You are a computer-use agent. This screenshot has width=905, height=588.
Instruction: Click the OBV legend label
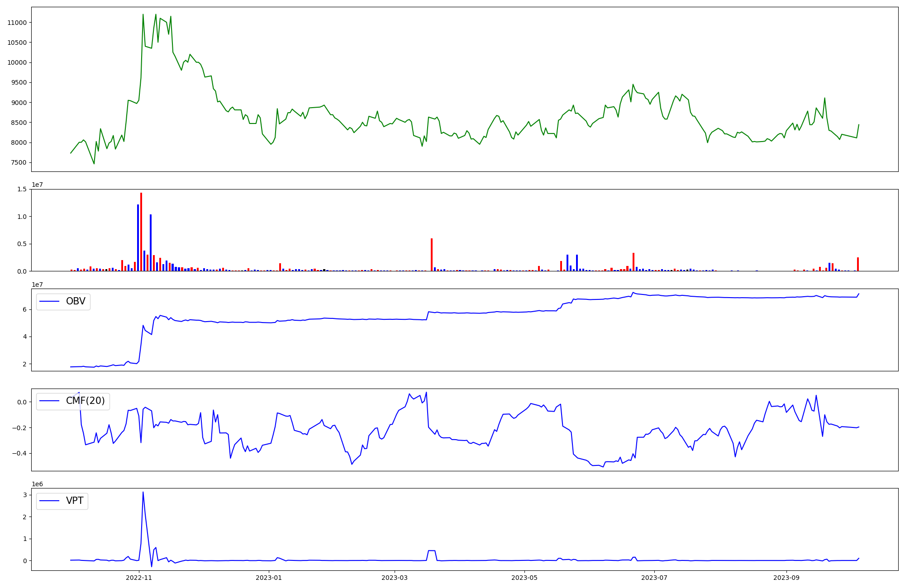point(76,301)
